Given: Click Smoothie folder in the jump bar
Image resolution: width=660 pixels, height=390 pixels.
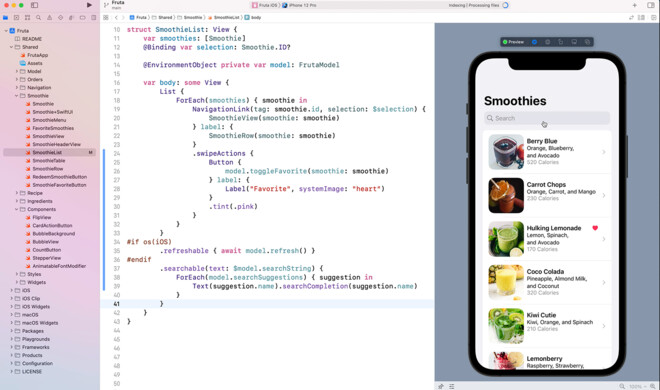Looking at the screenshot, I should (190, 18).
